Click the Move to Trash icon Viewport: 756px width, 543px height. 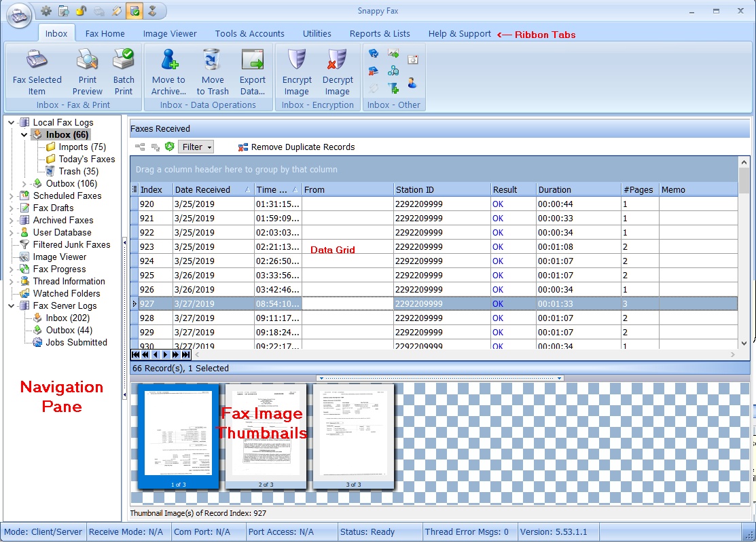click(213, 60)
